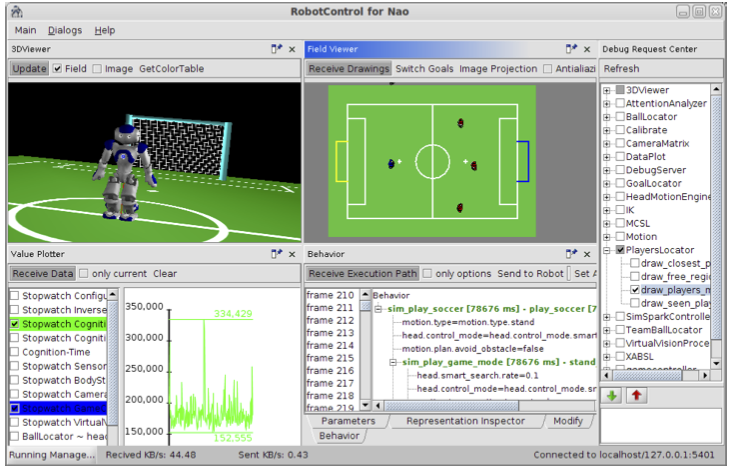The width and height of the screenshot is (734, 471).
Task: Click GetColorTable in the 3DViewer toolbar
Action: (171, 68)
